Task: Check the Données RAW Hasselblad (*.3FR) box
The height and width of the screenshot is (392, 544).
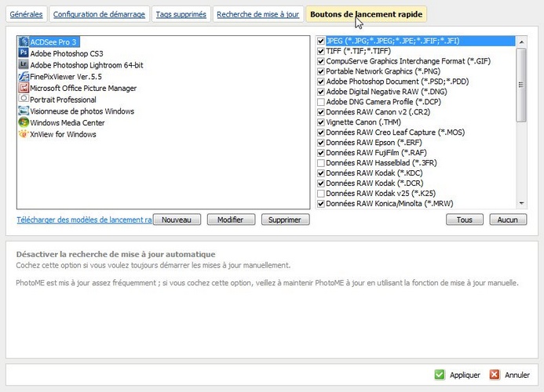Action: tap(320, 163)
